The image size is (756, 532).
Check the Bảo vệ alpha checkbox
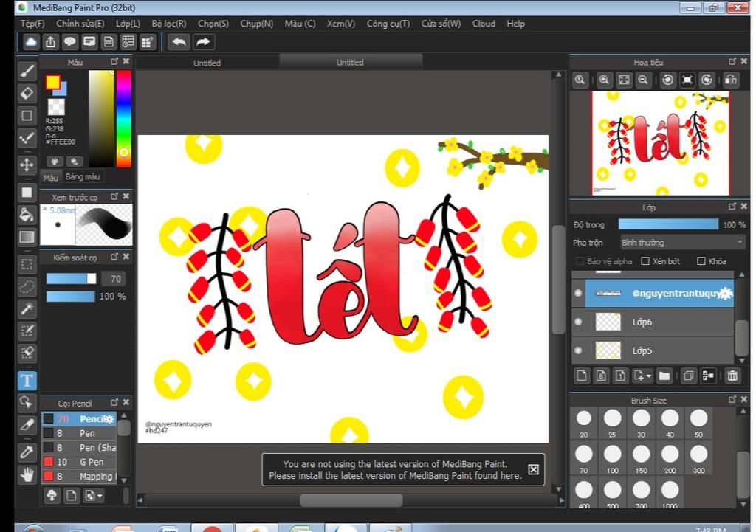(580, 261)
